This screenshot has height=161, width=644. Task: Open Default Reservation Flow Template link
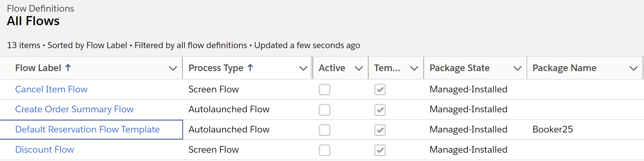tap(87, 129)
